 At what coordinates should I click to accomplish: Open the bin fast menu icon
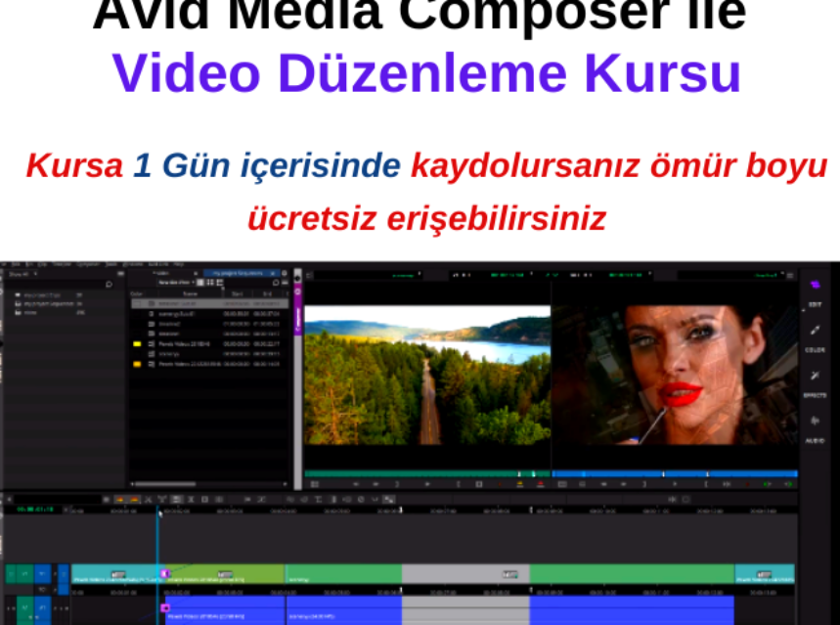(285, 283)
